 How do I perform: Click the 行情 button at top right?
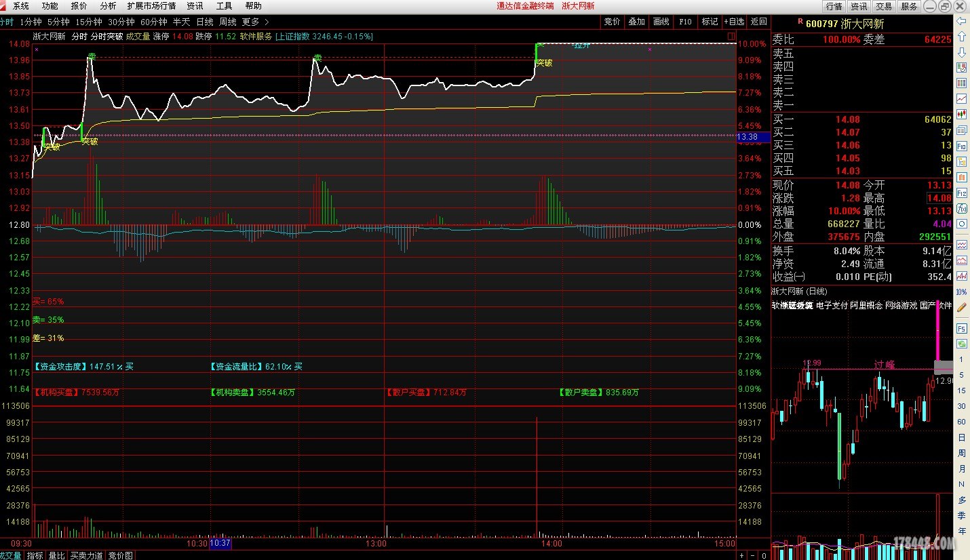pyautogui.click(x=834, y=6)
